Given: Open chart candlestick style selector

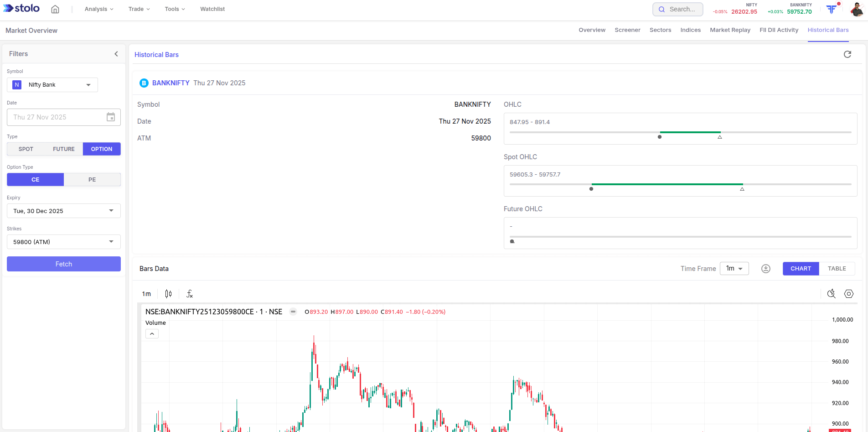Looking at the screenshot, I should [168, 294].
